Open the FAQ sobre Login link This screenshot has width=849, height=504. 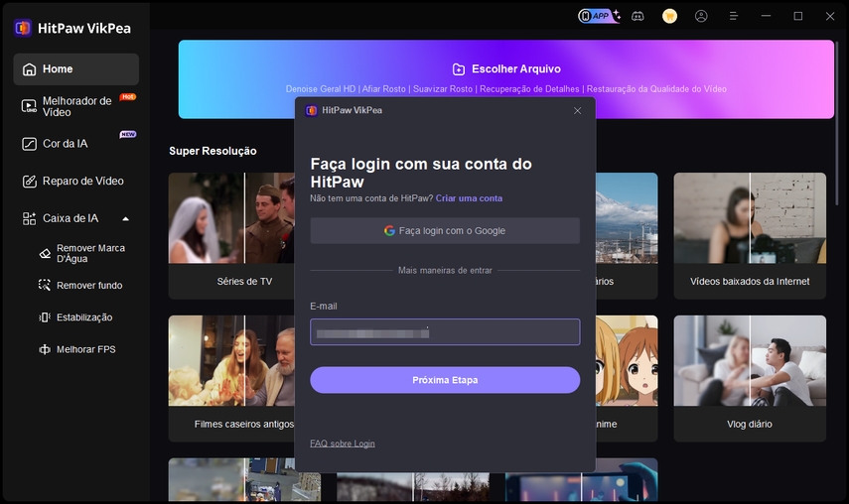click(342, 443)
